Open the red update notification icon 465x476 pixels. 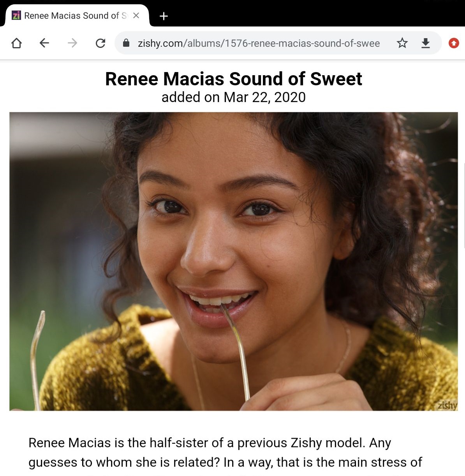tap(454, 43)
